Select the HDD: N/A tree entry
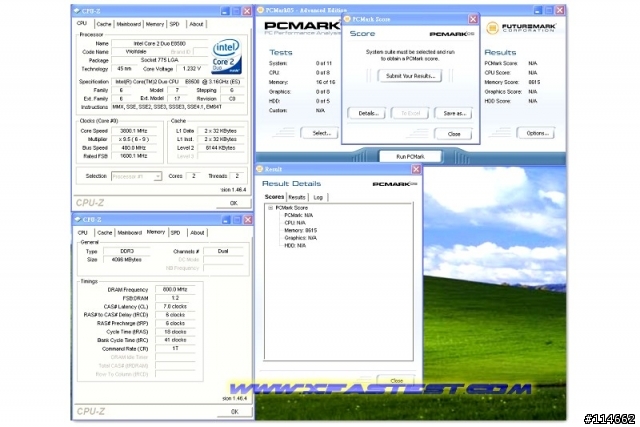The width and height of the screenshot is (640, 427). click(x=295, y=246)
